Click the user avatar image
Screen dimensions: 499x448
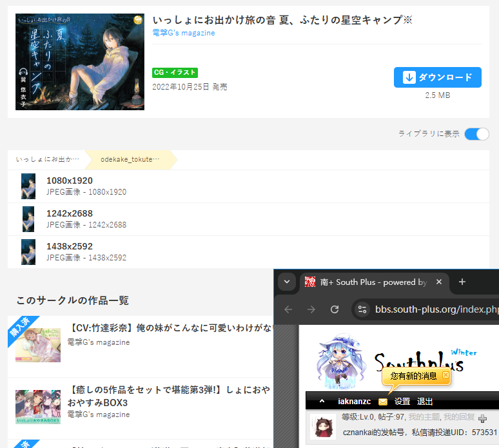pyautogui.click(x=323, y=427)
